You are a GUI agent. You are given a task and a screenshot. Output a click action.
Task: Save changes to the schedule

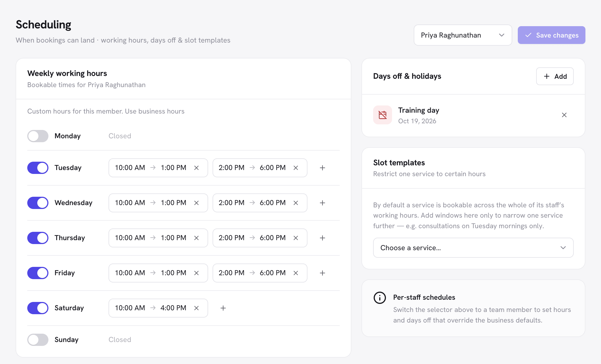point(551,35)
